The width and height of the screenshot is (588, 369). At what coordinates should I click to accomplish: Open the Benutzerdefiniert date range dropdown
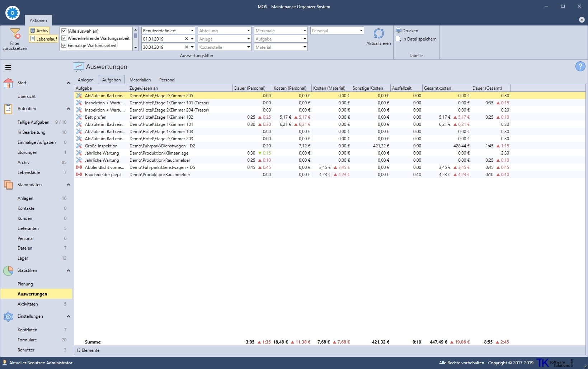coord(168,31)
